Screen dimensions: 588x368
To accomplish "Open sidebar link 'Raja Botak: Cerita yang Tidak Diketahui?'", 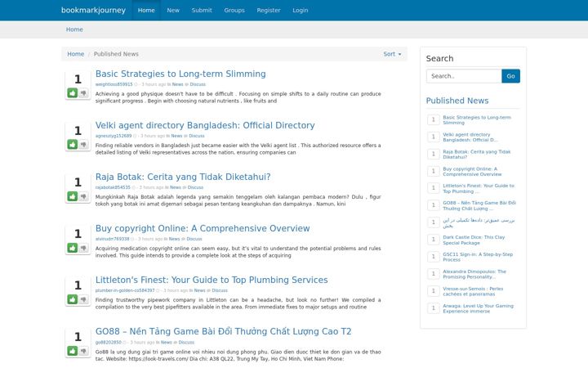I will [x=477, y=155].
